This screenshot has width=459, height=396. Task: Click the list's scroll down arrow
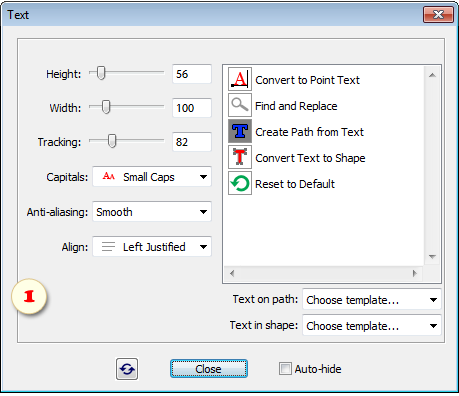pos(433,256)
